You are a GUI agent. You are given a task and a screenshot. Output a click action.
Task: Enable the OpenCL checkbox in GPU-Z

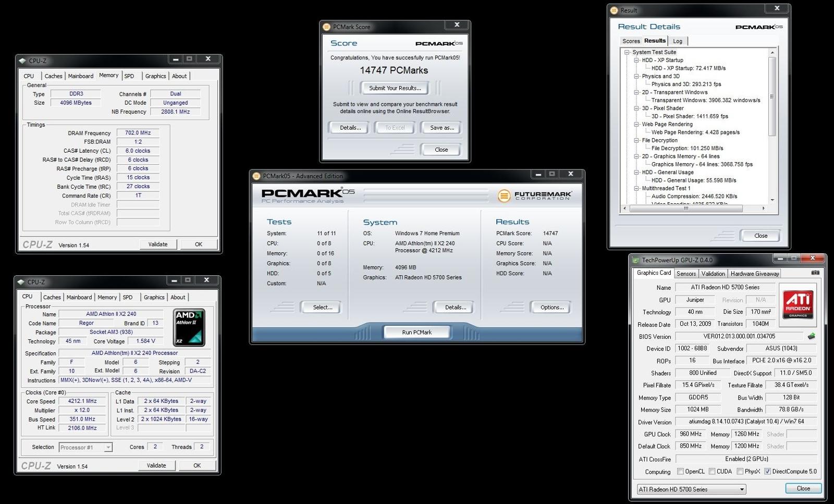[x=680, y=471]
